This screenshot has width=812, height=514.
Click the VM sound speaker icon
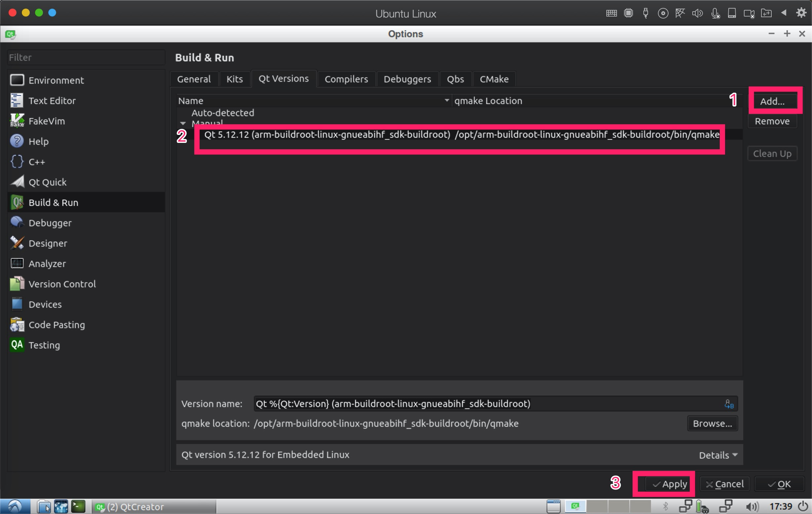click(697, 13)
